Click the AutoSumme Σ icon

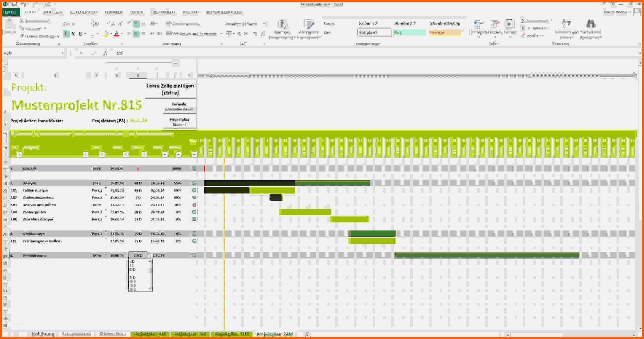523,20
